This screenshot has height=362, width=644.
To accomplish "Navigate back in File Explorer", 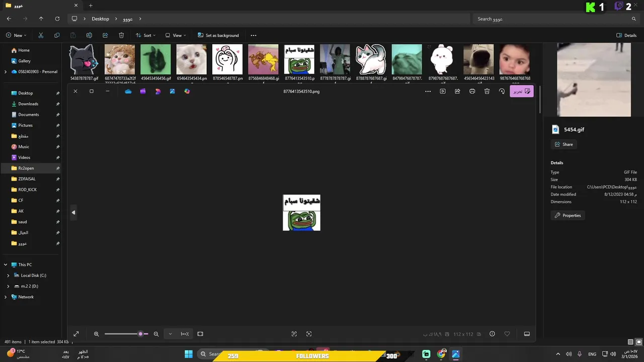I will pos(9,19).
